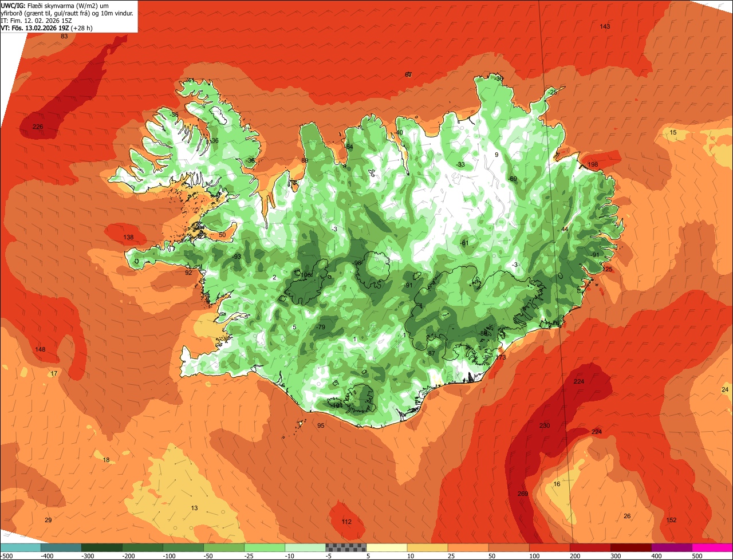The width and height of the screenshot is (733, 560).
Task: Select the '-33' value in north Iceland
Action: click(x=460, y=164)
